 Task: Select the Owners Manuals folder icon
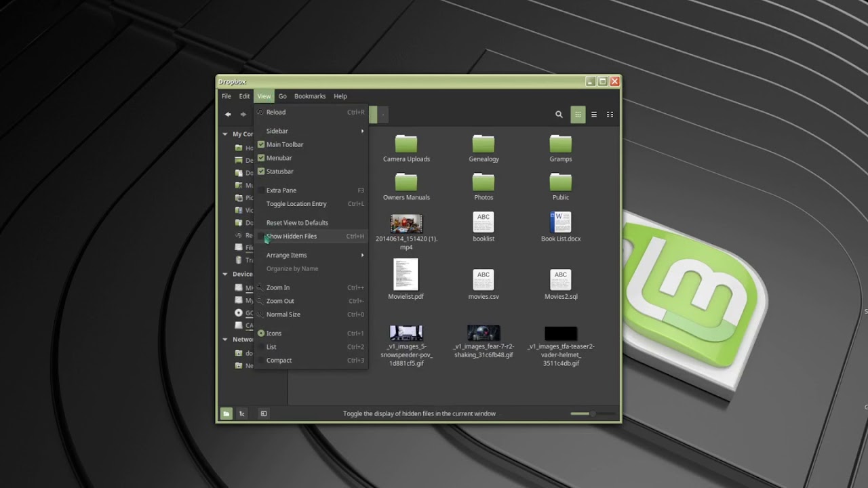[406, 182]
